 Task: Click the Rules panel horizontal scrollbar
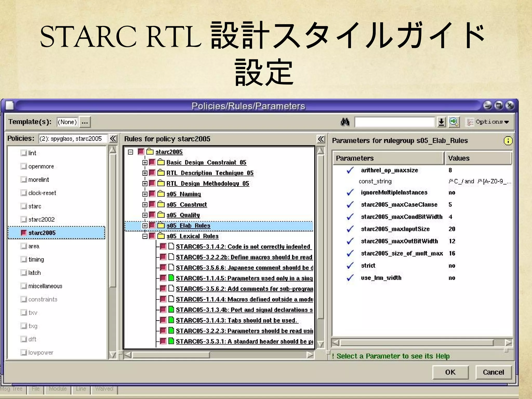pyautogui.click(x=220, y=355)
